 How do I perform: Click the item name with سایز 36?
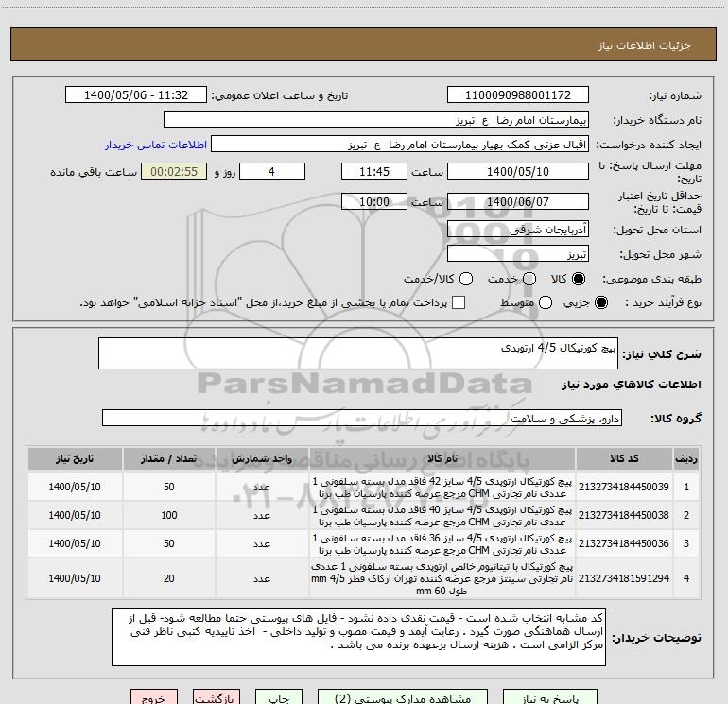point(442,544)
